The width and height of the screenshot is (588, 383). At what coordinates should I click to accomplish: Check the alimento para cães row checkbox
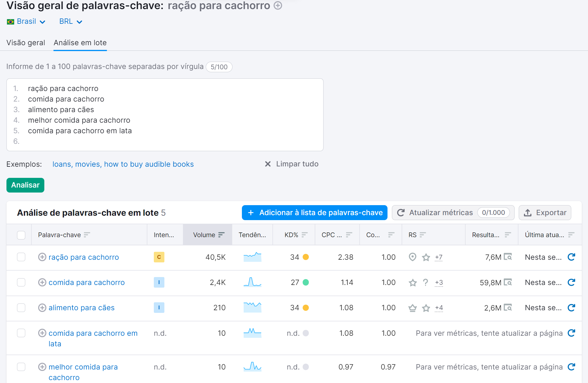[21, 308]
